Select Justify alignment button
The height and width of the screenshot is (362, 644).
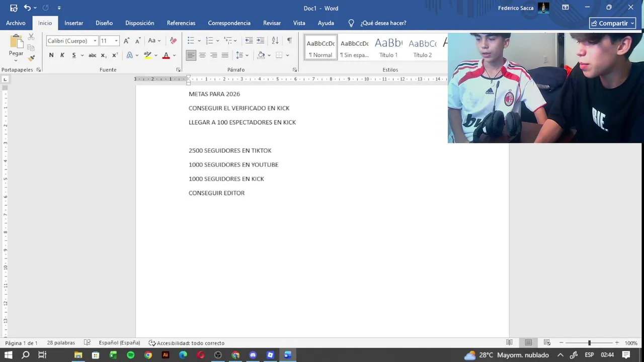tap(225, 55)
